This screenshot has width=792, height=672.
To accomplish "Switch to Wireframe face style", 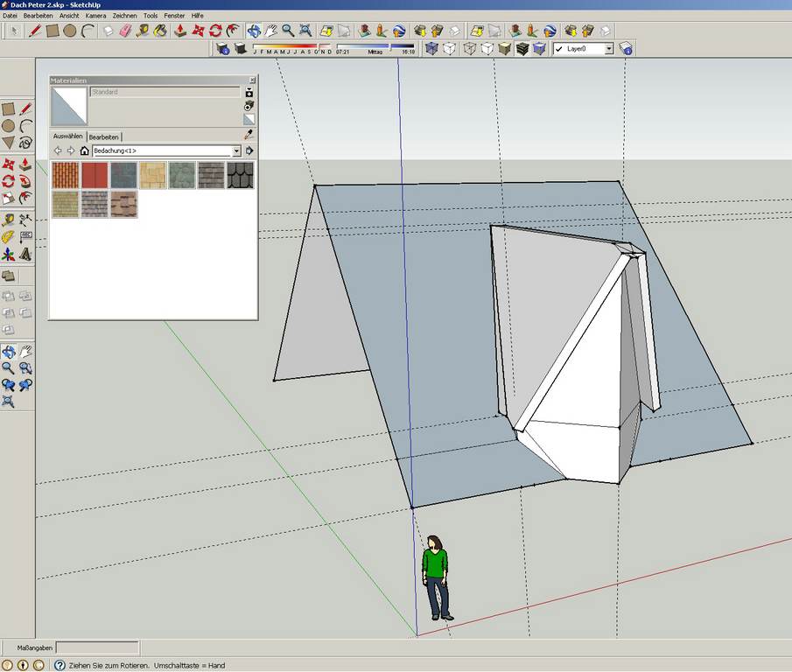I will pos(470,48).
